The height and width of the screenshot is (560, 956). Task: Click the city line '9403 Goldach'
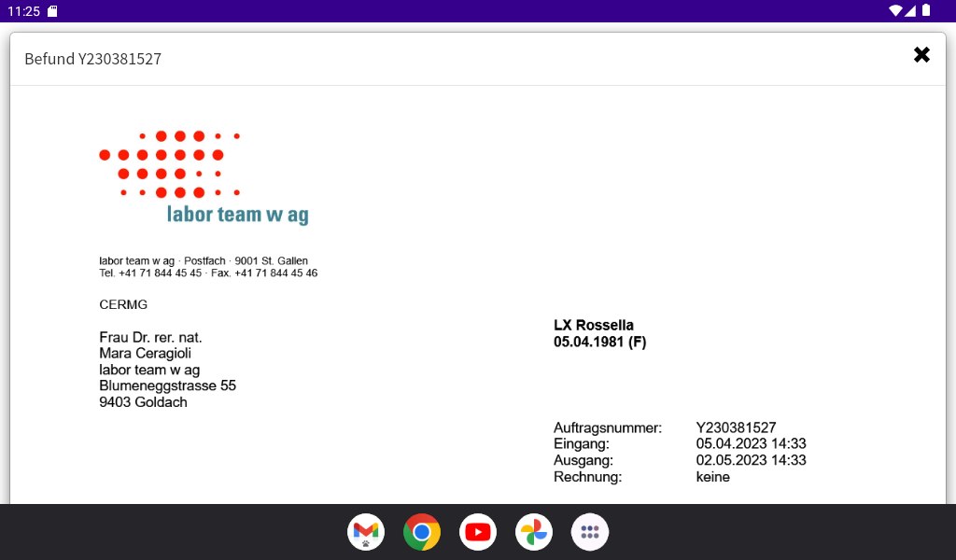(143, 402)
